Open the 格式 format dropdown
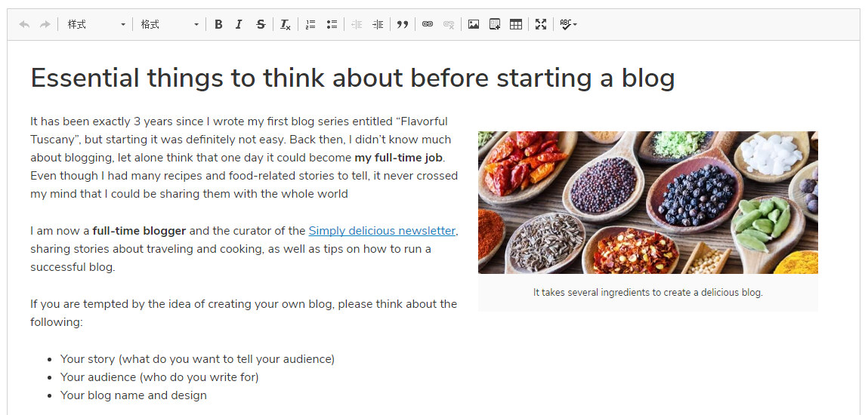868x415 pixels. point(169,24)
